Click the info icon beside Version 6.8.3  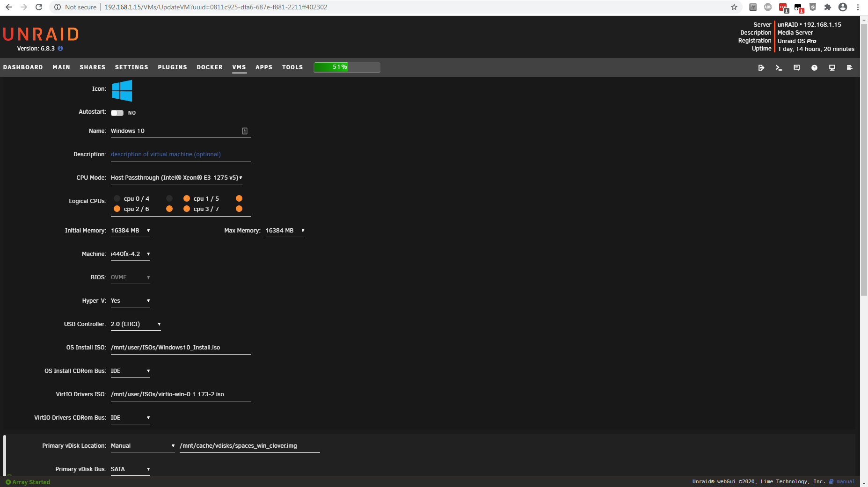click(x=60, y=49)
